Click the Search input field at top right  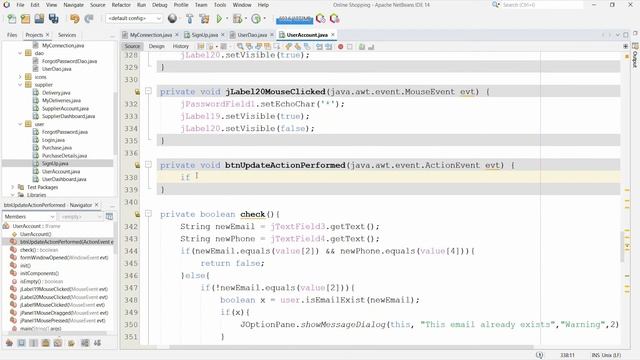[541, 5]
